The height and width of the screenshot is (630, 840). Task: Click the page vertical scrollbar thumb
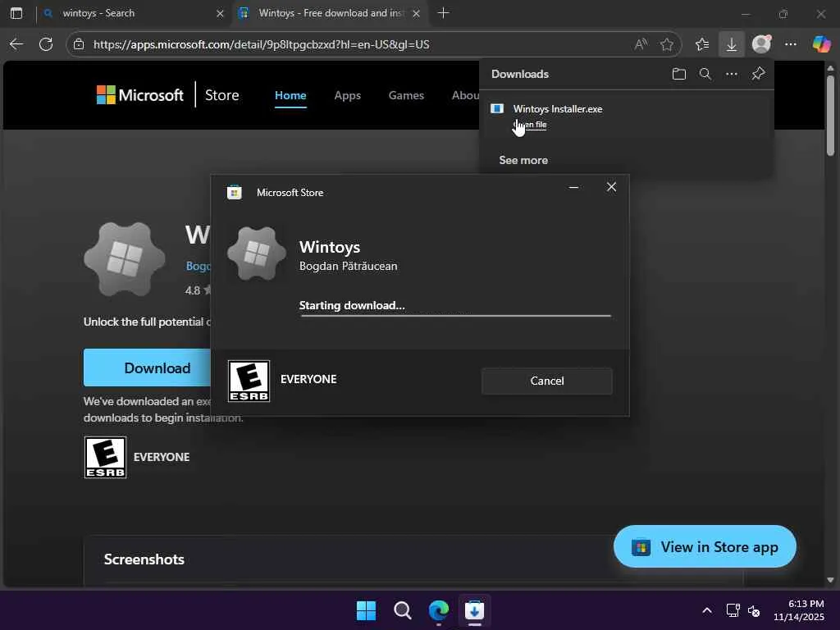click(830, 115)
